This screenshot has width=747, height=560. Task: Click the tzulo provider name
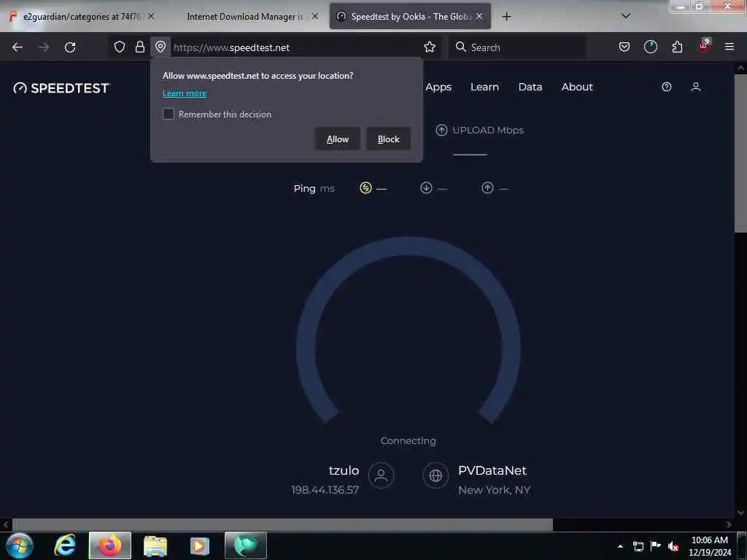tap(344, 470)
